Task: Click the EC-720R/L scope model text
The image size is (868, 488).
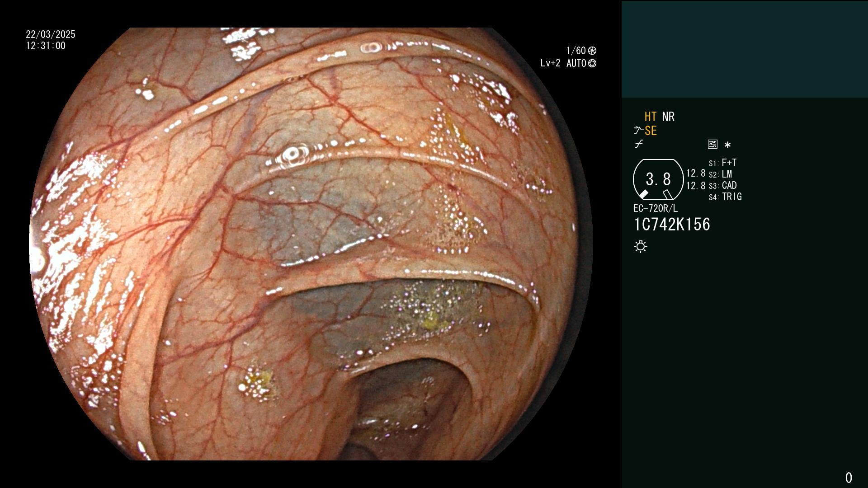Action: [x=656, y=208]
